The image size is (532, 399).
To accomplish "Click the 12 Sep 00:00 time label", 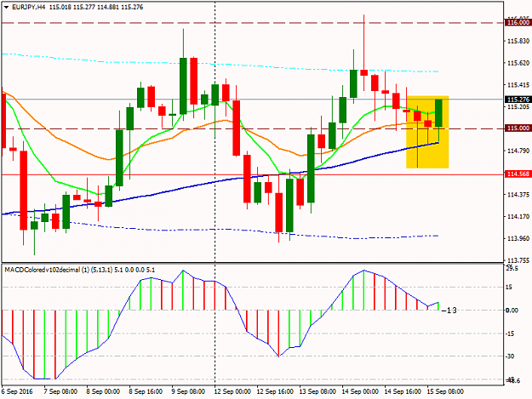I will pos(232,391).
